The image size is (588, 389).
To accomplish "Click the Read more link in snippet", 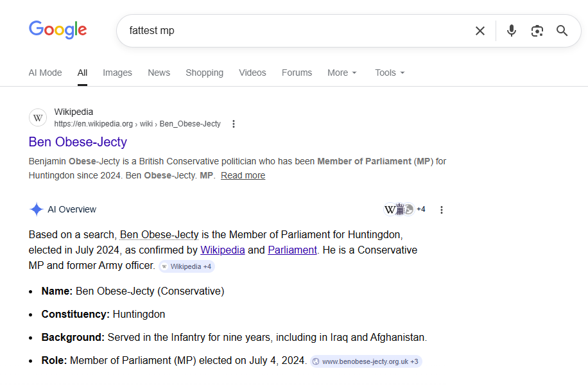I will (x=243, y=175).
